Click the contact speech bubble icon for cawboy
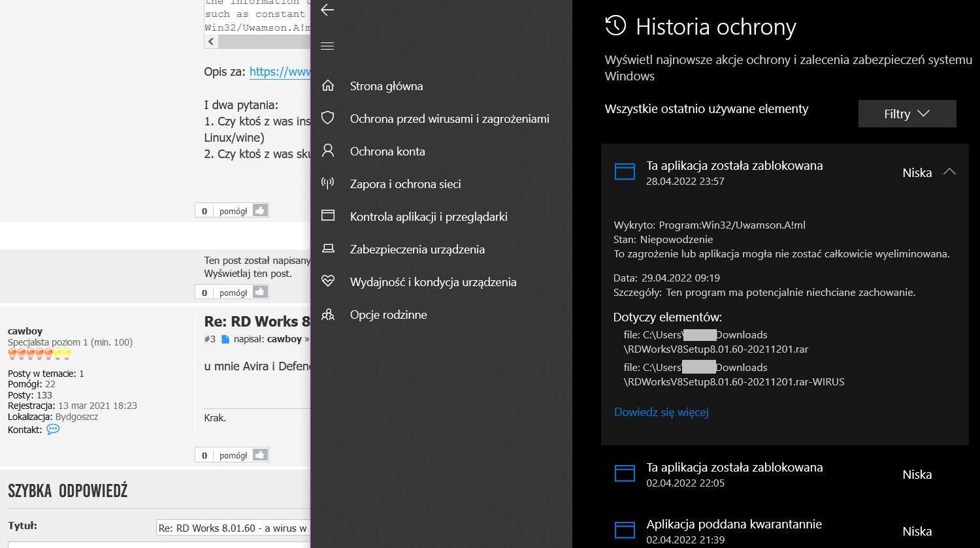This screenshot has height=548, width=980. [x=53, y=429]
